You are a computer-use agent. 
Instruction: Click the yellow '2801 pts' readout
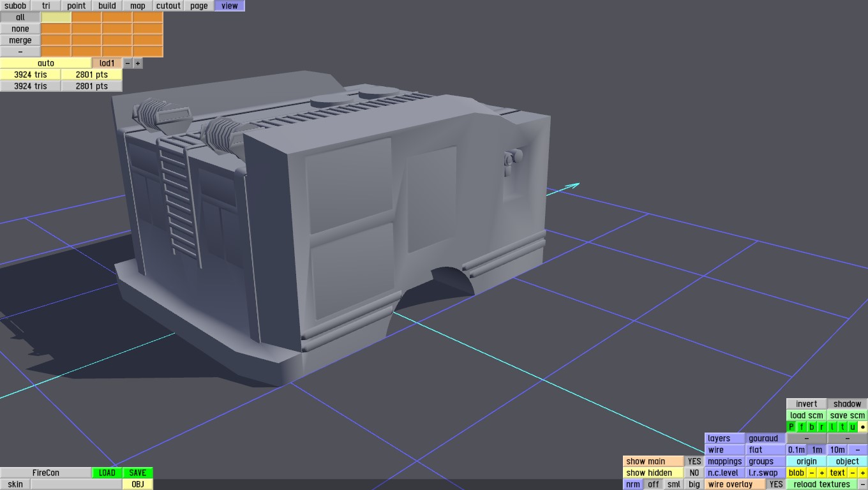[x=92, y=75]
